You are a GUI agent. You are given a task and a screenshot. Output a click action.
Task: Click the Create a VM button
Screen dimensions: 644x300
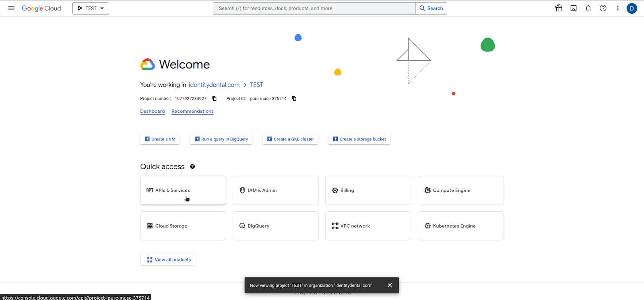[x=160, y=139]
